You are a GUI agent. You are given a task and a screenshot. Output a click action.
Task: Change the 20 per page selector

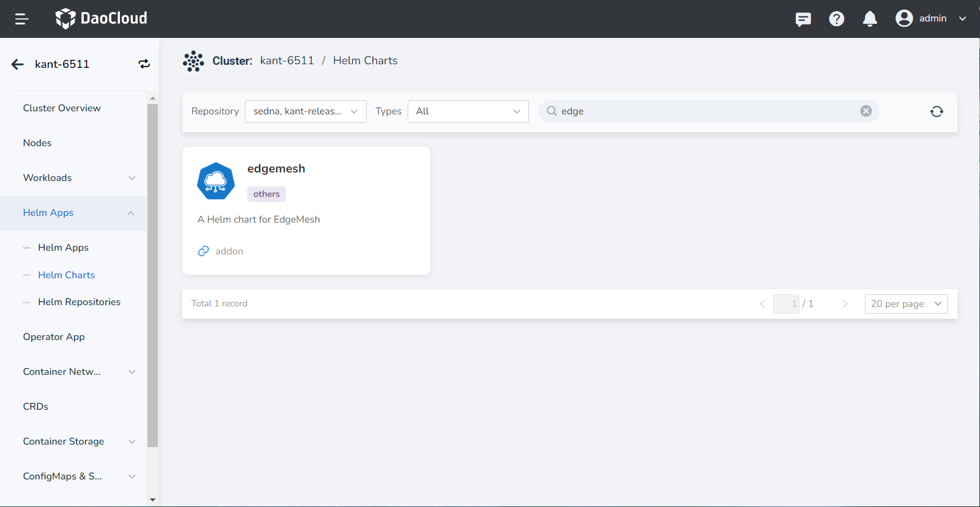click(x=906, y=304)
